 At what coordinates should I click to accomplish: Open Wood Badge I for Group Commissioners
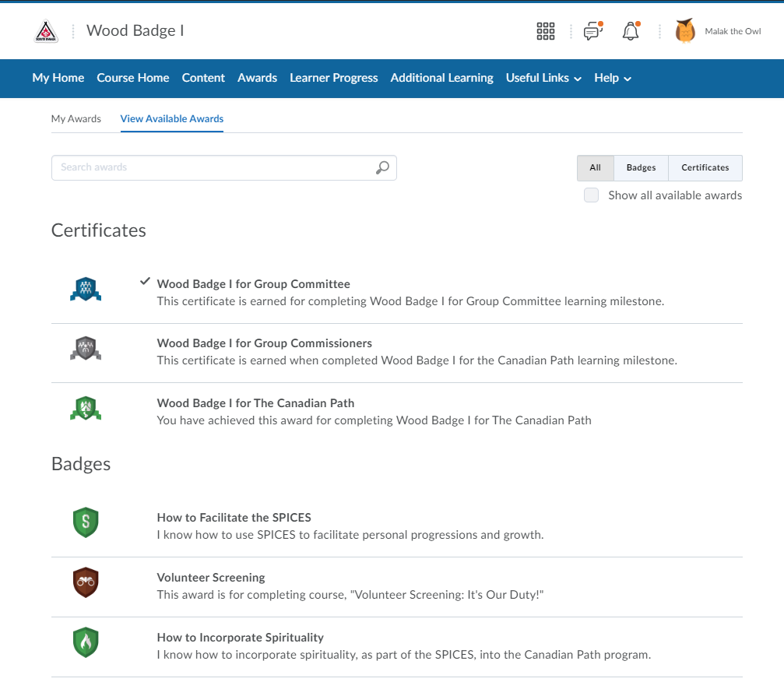point(265,343)
